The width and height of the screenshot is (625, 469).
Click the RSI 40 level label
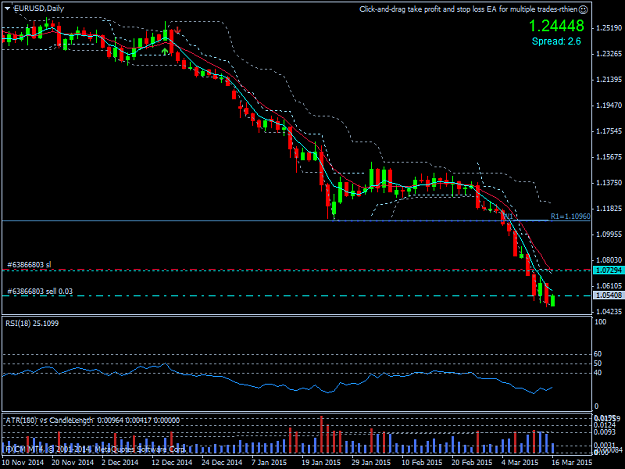click(x=597, y=373)
